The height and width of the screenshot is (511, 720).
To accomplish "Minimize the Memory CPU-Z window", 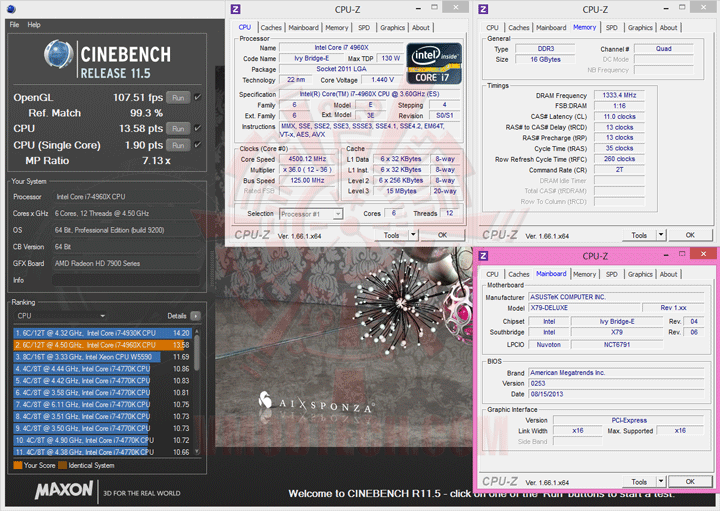I will pos(666,8).
